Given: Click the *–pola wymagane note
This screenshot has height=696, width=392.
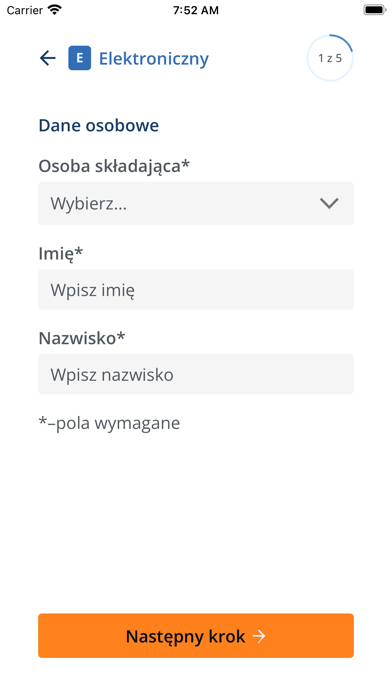Looking at the screenshot, I should (109, 423).
